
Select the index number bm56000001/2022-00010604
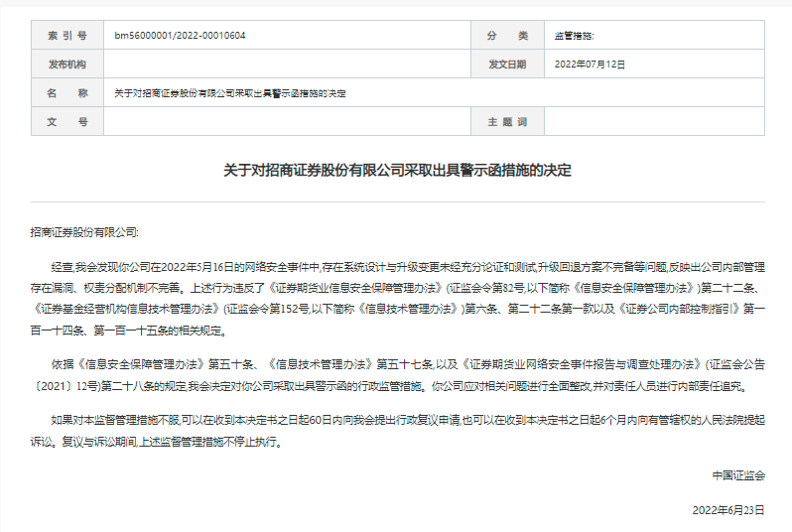pyautogui.click(x=180, y=36)
